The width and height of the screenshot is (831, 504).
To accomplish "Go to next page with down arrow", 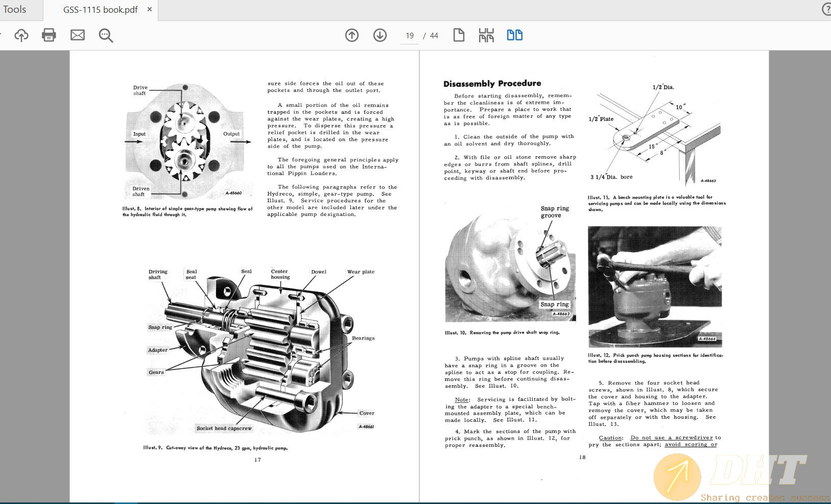I will pyautogui.click(x=380, y=35).
